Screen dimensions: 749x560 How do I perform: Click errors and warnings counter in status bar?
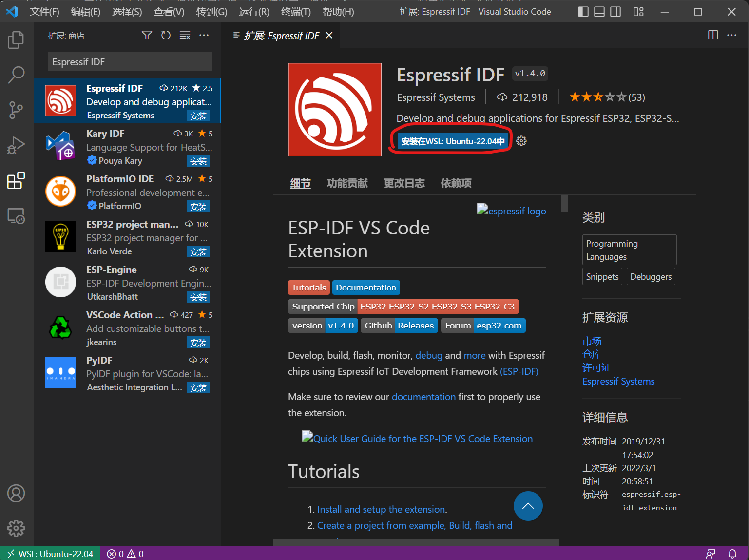click(125, 554)
